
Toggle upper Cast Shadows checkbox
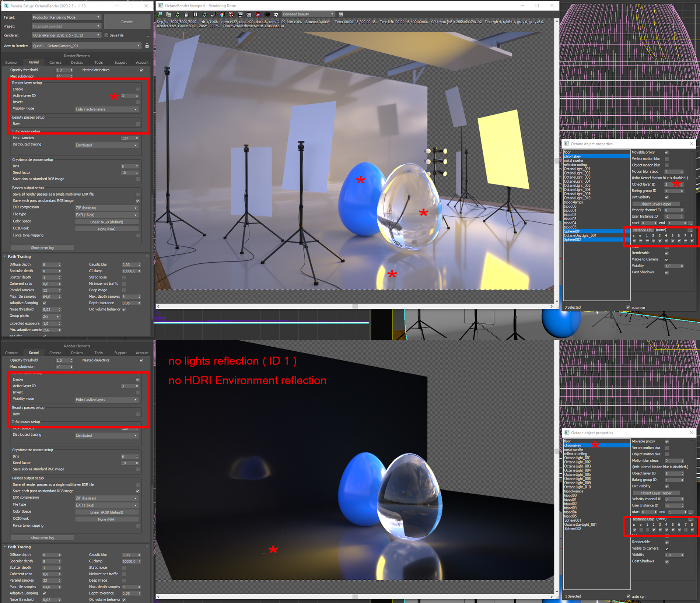[666, 273]
